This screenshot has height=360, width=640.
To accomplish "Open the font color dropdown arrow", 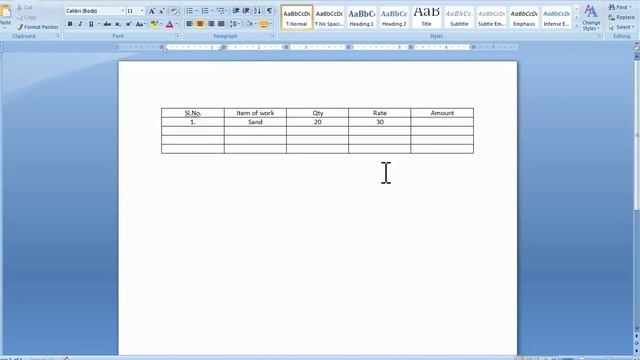I will tap(176, 24).
